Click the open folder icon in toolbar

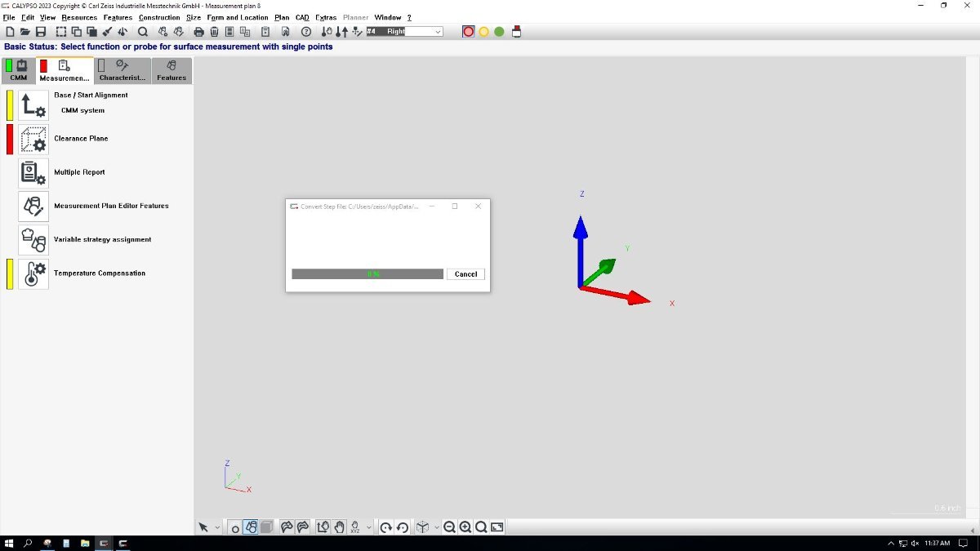pyautogui.click(x=24, y=32)
